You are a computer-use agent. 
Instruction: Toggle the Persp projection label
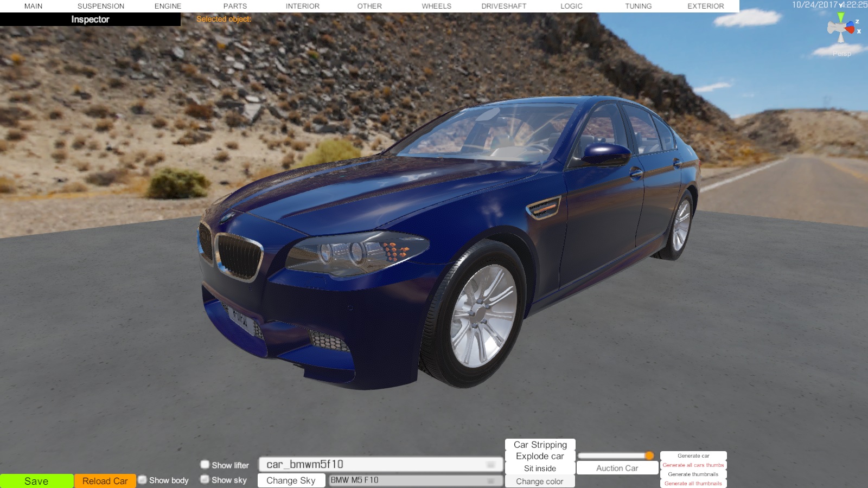(841, 54)
